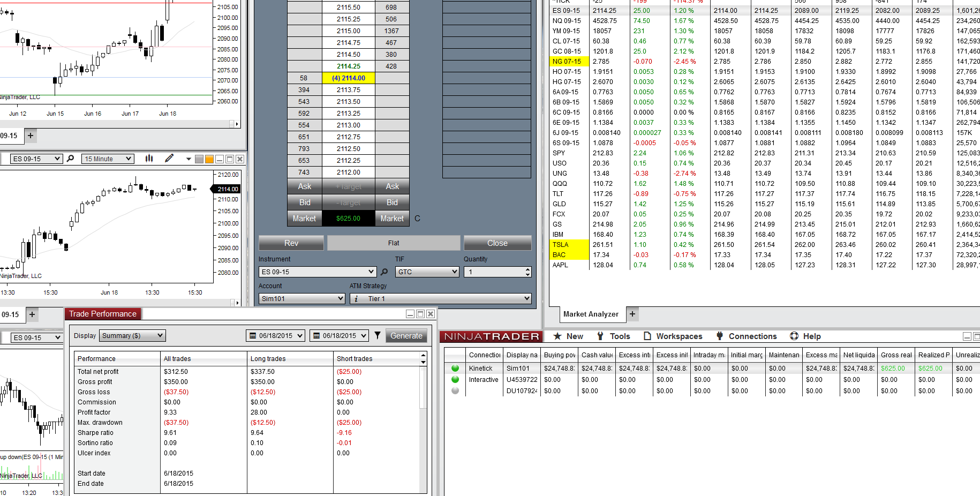980x496 pixels.
Task: Open the Connections menu
Action: pyautogui.click(x=747, y=336)
